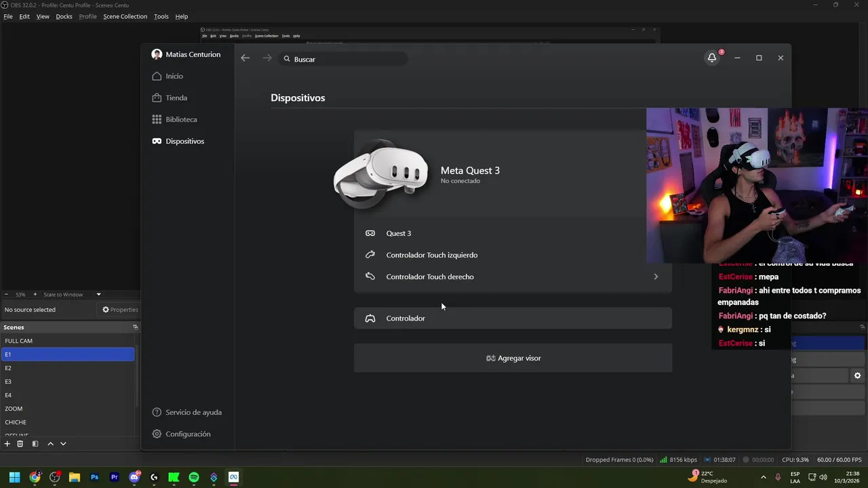Open the Controlador gamepad row
This screenshot has height=488, width=868.
[513, 318]
